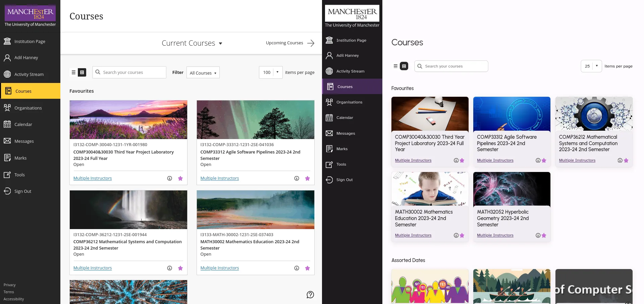Open info icon on aurora-image COMP33312 card
This screenshot has height=304, width=644.
tap(297, 178)
